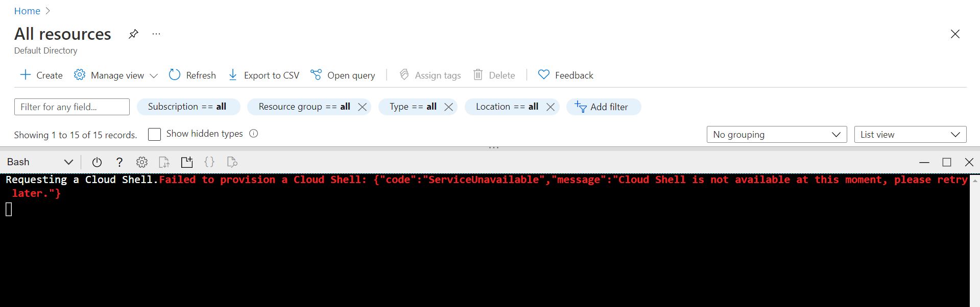Remove the Resource group filter
Image resolution: width=980 pixels, height=307 pixels.
coord(362,107)
